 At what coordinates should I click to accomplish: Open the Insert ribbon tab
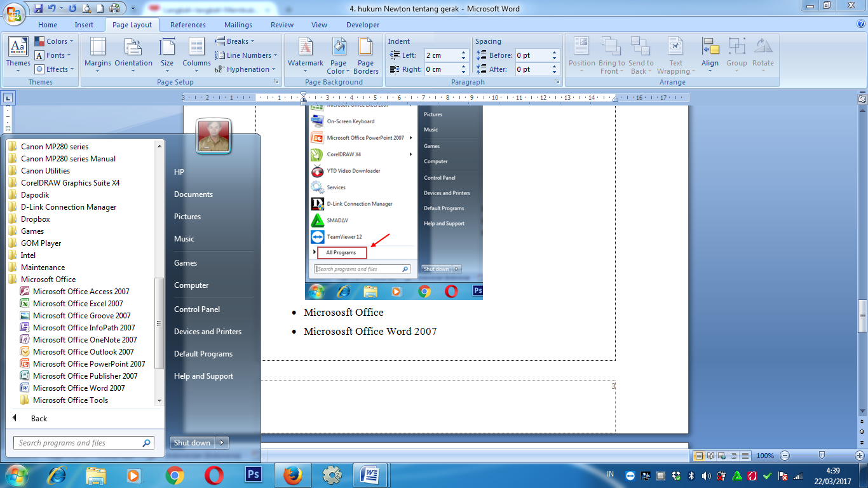(x=84, y=25)
